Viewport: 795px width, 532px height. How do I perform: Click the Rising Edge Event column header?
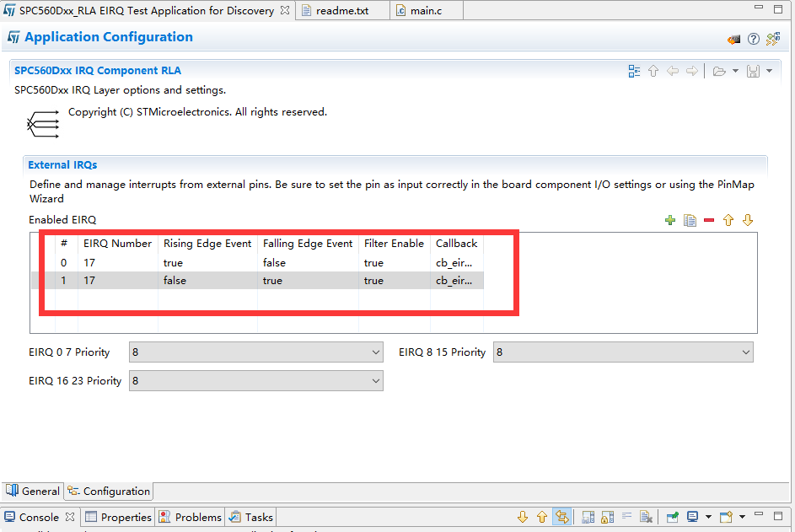coord(207,244)
